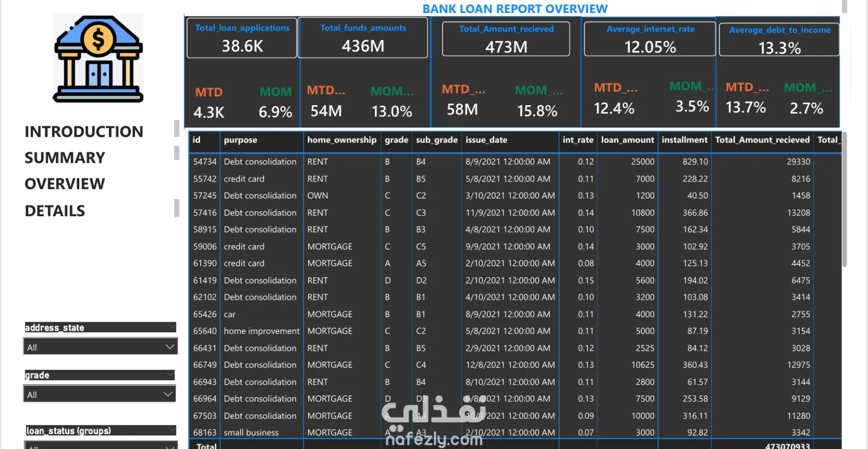
Task: Click small business purpose cell
Action: pyautogui.click(x=251, y=432)
